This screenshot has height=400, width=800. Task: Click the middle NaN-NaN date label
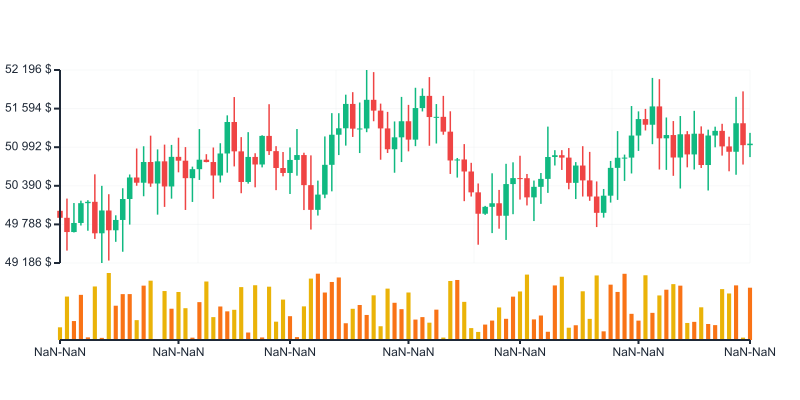click(x=408, y=352)
